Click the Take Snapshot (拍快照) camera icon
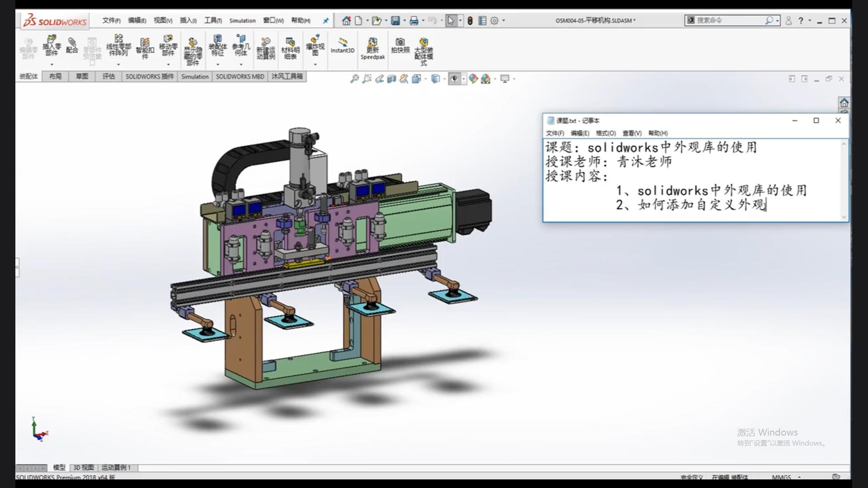Viewport: 868px width, 488px height. (x=400, y=46)
